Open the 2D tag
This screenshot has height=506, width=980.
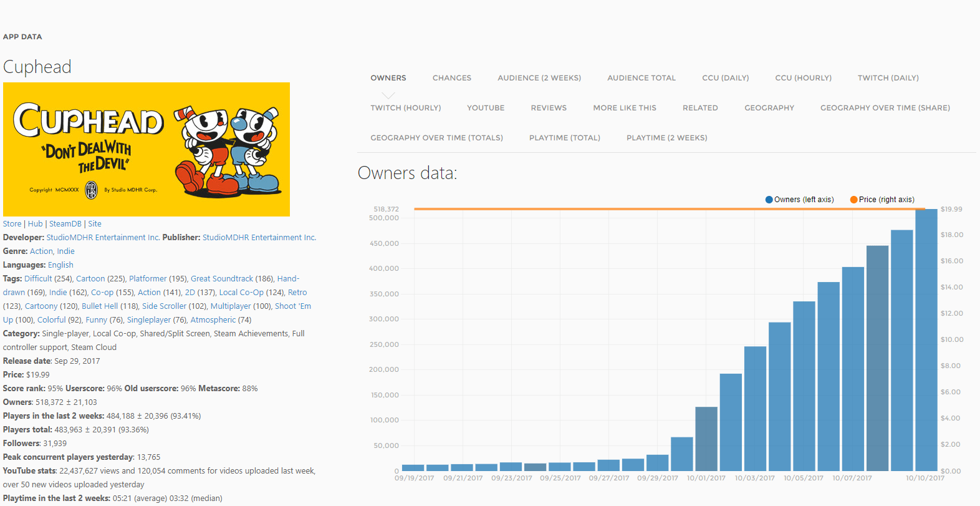[190, 293]
